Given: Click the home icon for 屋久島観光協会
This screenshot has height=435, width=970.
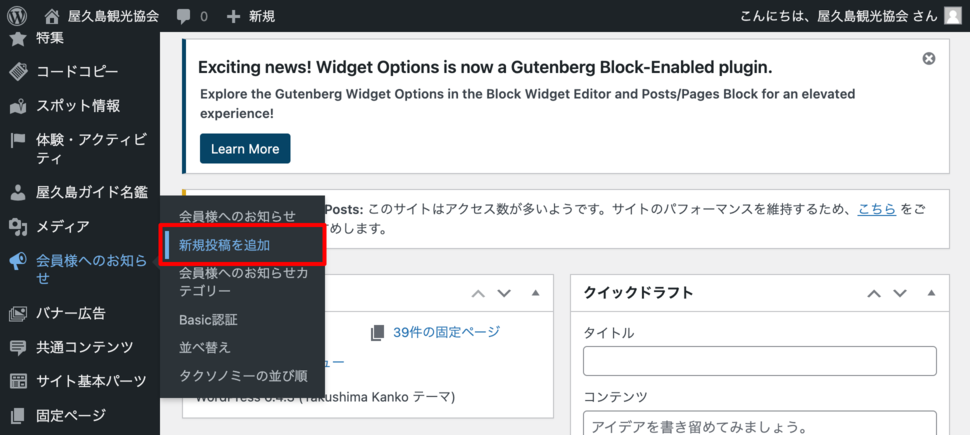Looking at the screenshot, I should (x=53, y=16).
